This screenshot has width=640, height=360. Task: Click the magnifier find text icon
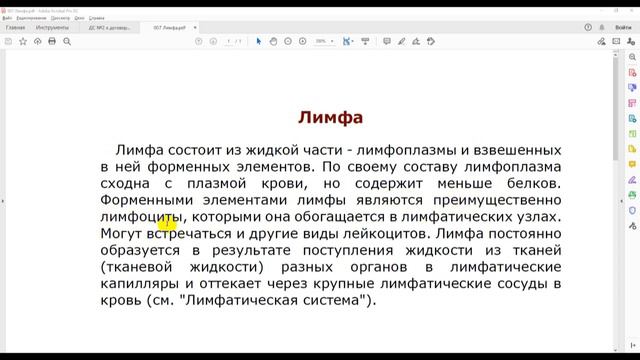pyautogui.click(x=67, y=41)
